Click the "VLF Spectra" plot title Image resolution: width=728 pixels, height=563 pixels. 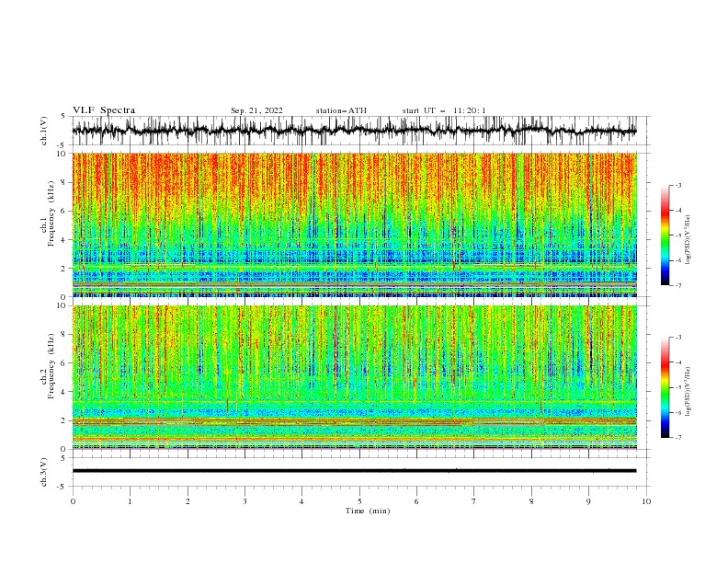click(x=104, y=110)
